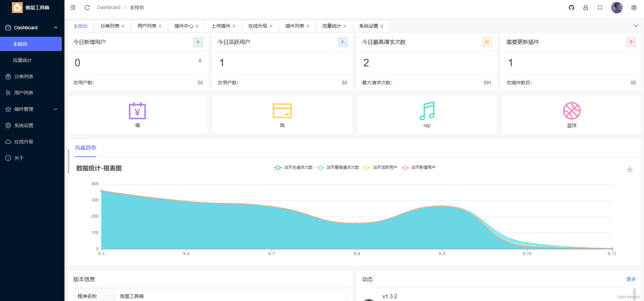Open the GitHub repository icon

571,8
